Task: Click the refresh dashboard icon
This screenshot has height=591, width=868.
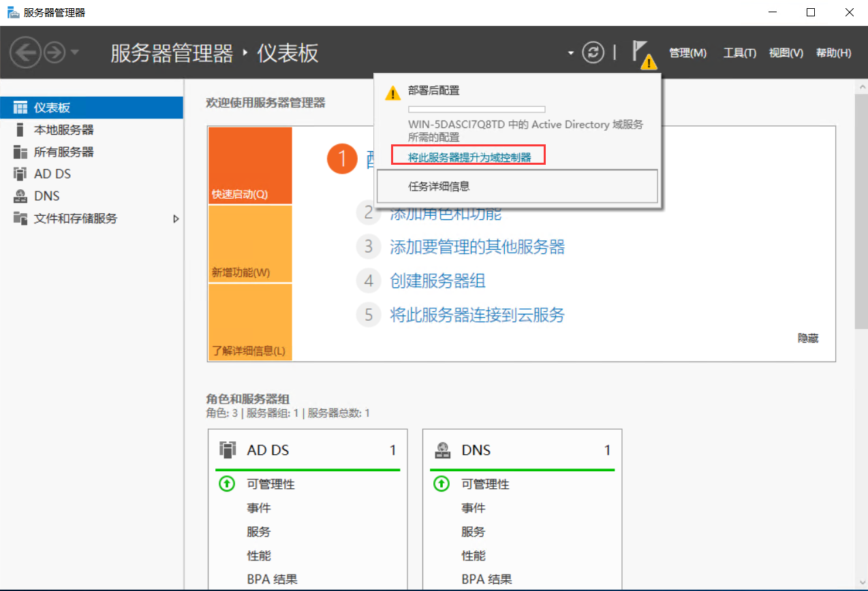Action: point(593,52)
